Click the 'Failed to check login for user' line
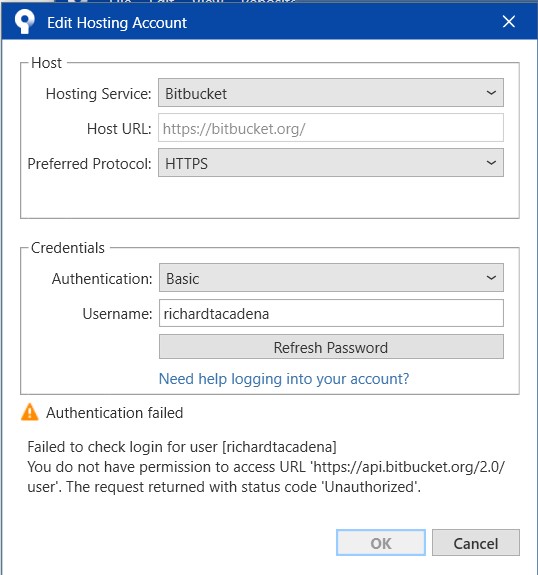Viewport: 538px width, 575px height. (182, 447)
